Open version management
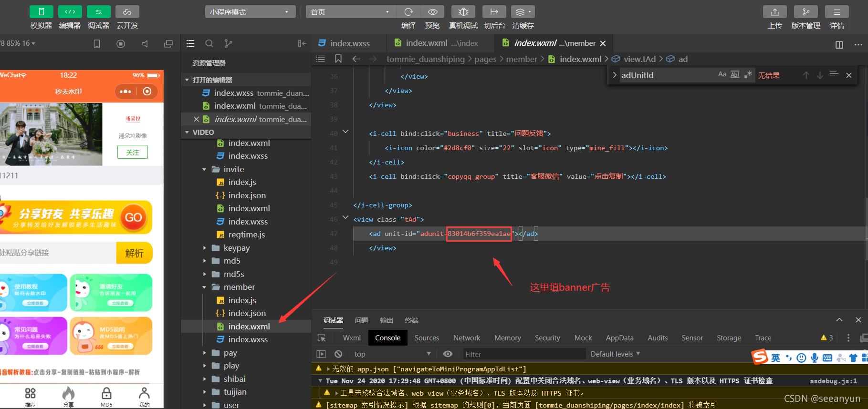The height and width of the screenshot is (409, 868). pyautogui.click(x=806, y=12)
